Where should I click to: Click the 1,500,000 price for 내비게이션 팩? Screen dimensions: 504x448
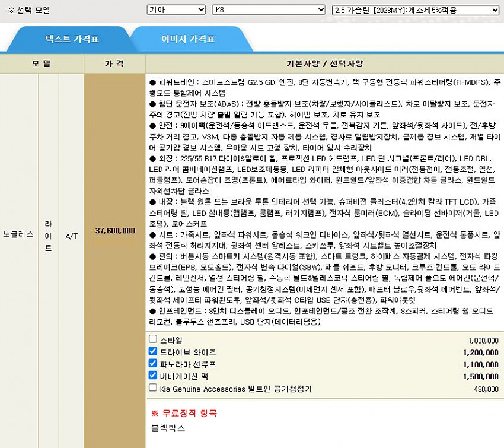tap(481, 376)
